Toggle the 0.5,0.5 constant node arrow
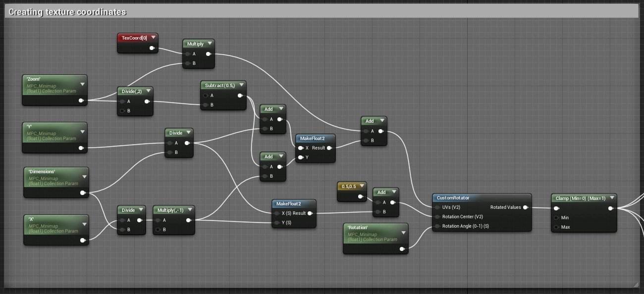This screenshot has height=294, width=644. pos(362,186)
